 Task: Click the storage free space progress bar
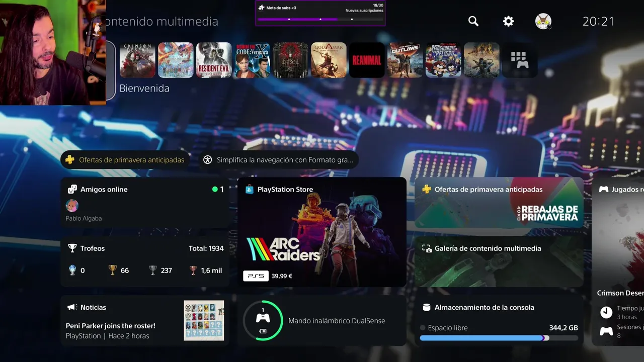[499, 338]
